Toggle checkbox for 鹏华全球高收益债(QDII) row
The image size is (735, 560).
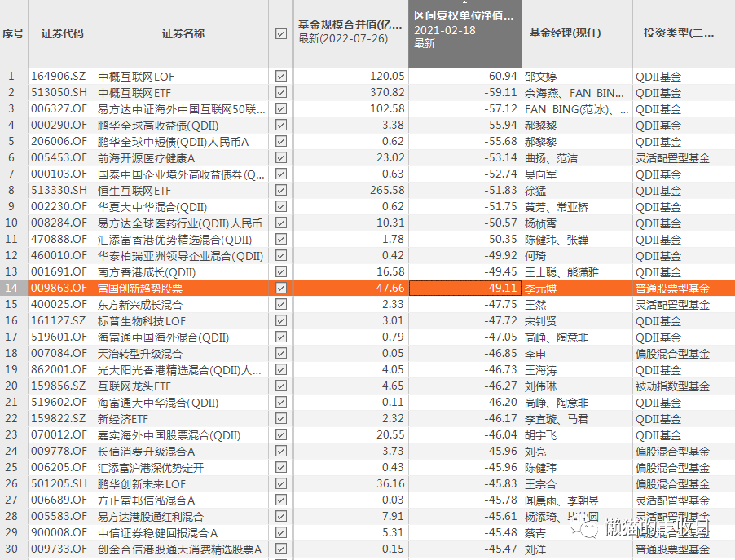coord(281,125)
